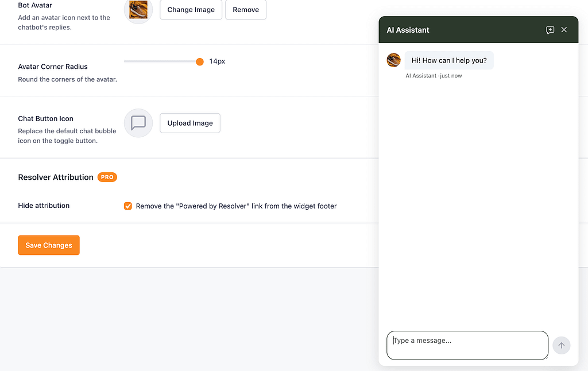Click the PRO badge next to Resolver Attribution
This screenshot has width=588, height=371.
tap(107, 177)
